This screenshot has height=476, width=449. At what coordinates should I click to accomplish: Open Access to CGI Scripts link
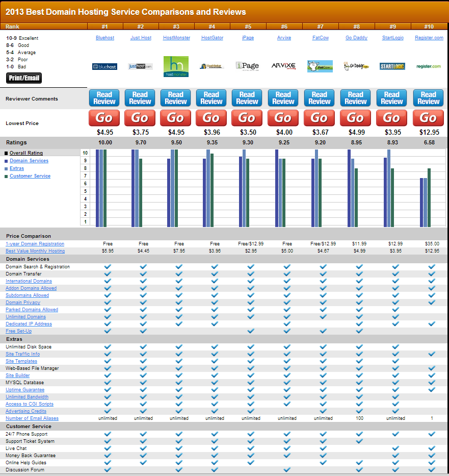[30, 404]
